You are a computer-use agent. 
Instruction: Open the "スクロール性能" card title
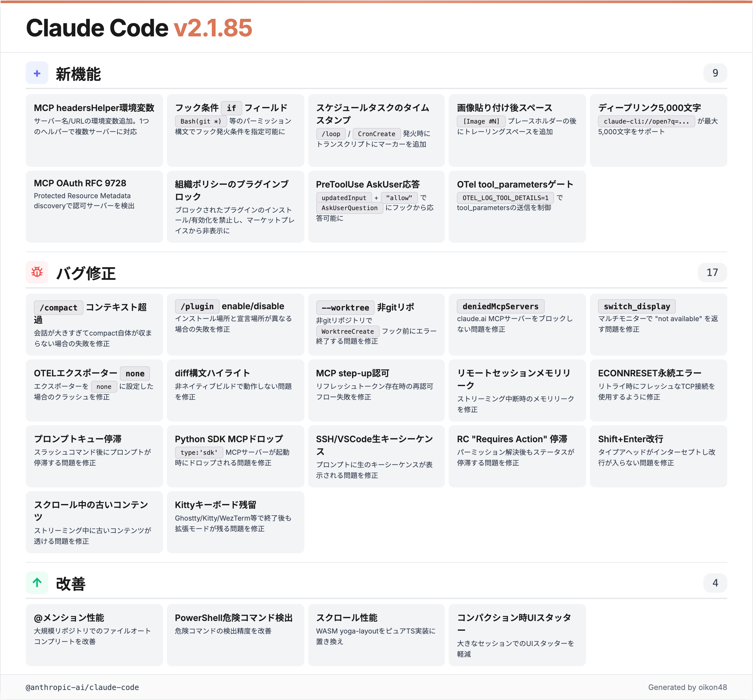[347, 618]
